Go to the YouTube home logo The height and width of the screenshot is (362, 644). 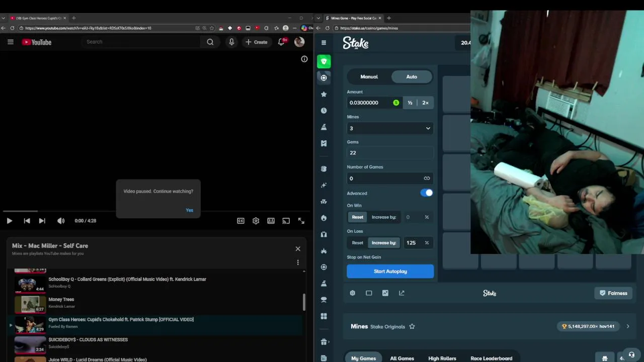pyautogui.click(x=37, y=42)
